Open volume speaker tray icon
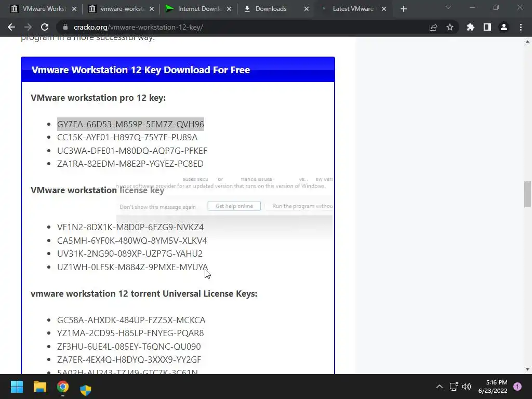 [x=467, y=387]
